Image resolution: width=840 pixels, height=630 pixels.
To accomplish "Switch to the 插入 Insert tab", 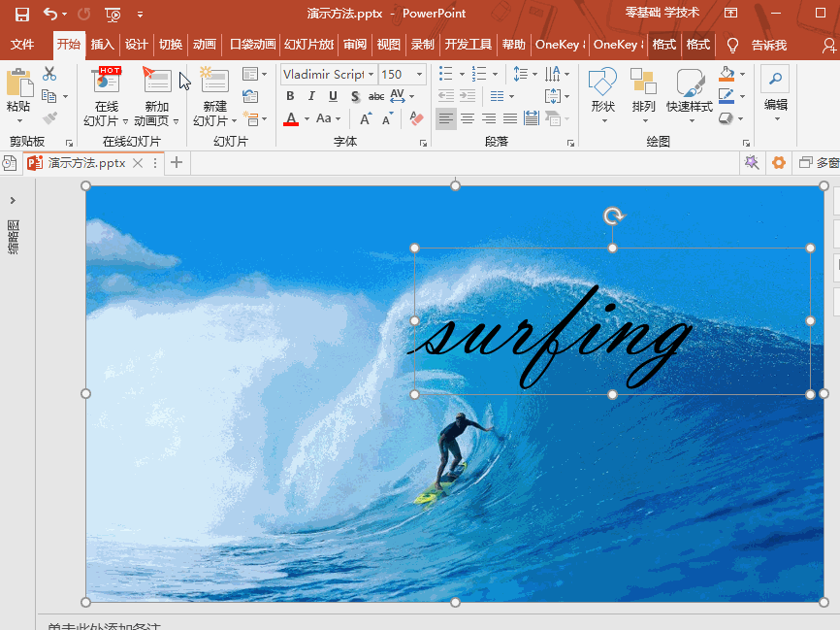I will click(x=102, y=45).
